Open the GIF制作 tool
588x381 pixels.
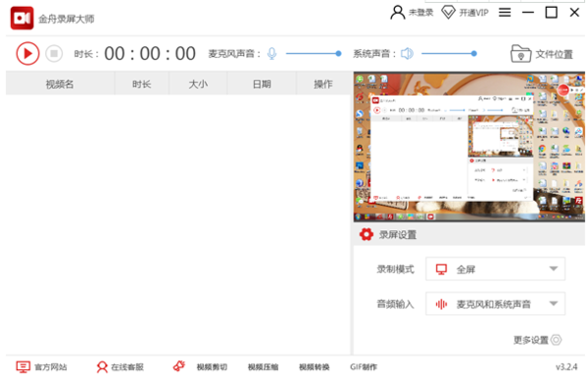tap(364, 367)
